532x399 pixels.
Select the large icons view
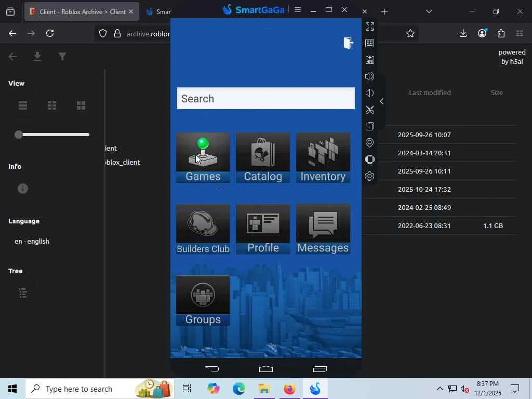tap(81, 105)
